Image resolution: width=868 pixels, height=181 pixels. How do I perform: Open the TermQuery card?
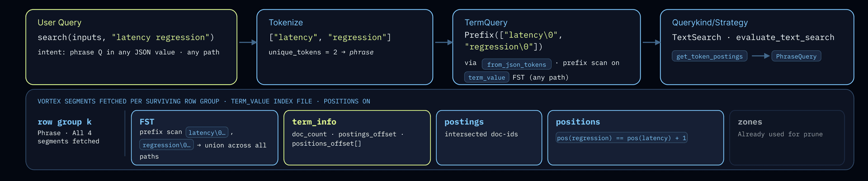point(546,47)
